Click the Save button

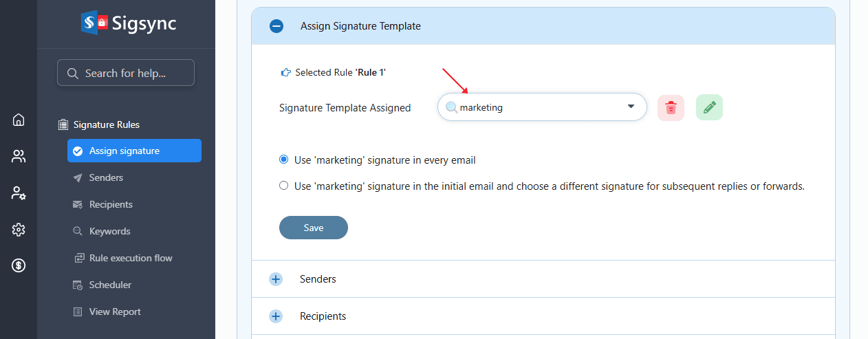[313, 228]
